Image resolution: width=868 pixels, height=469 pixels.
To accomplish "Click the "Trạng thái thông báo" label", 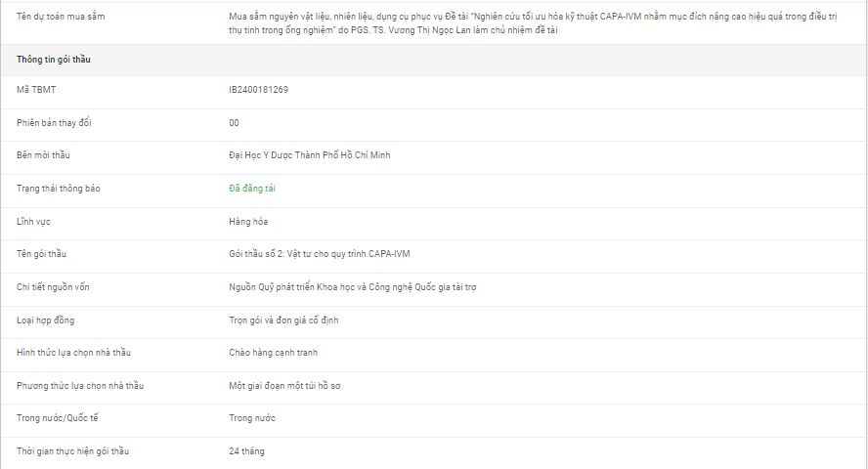I will 58,189.
